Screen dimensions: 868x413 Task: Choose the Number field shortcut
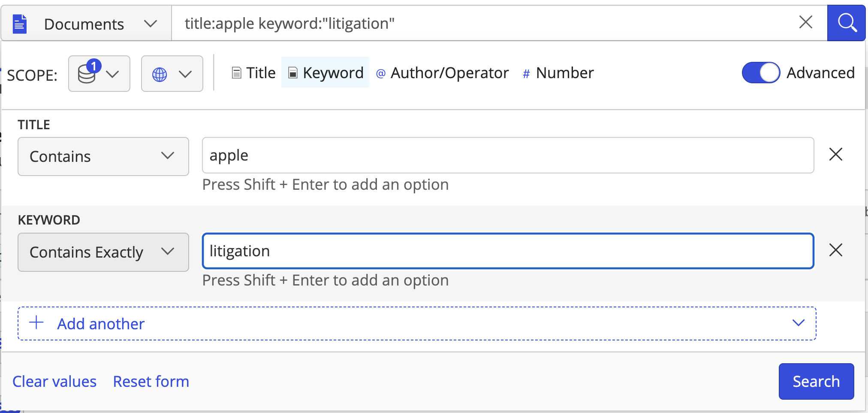pyautogui.click(x=558, y=73)
